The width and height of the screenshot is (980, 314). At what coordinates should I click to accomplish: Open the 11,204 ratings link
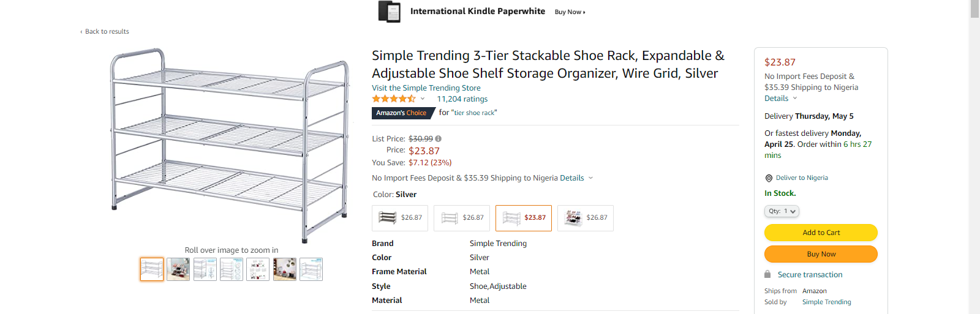coord(462,99)
